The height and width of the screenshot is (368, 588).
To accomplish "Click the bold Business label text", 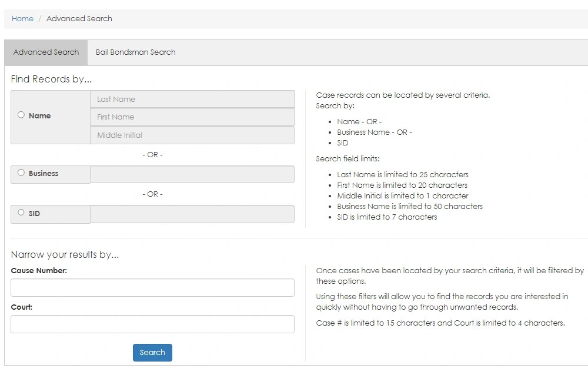I will tap(44, 174).
